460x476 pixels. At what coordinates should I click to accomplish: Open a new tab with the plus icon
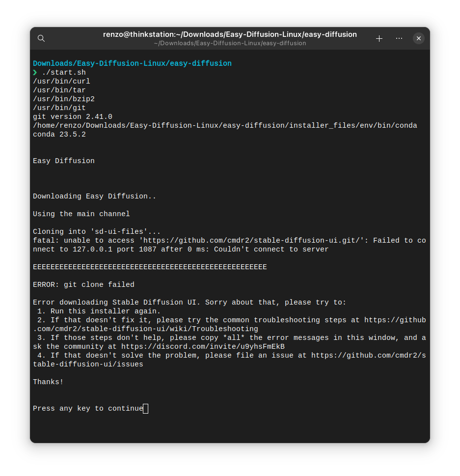379,38
